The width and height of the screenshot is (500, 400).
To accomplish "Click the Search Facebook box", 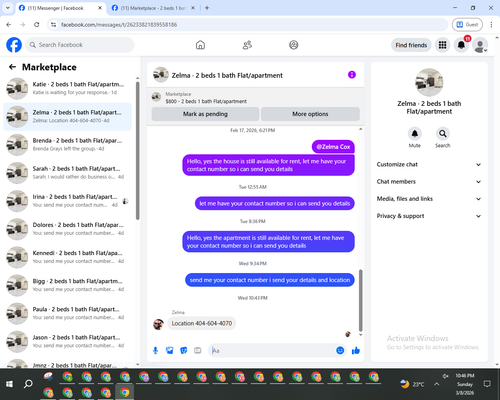I will 80,45.
